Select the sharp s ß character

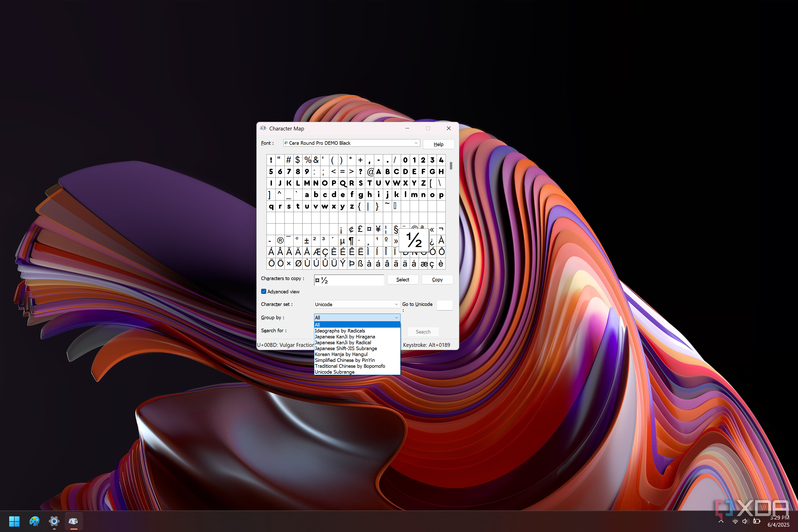click(x=360, y=264)
